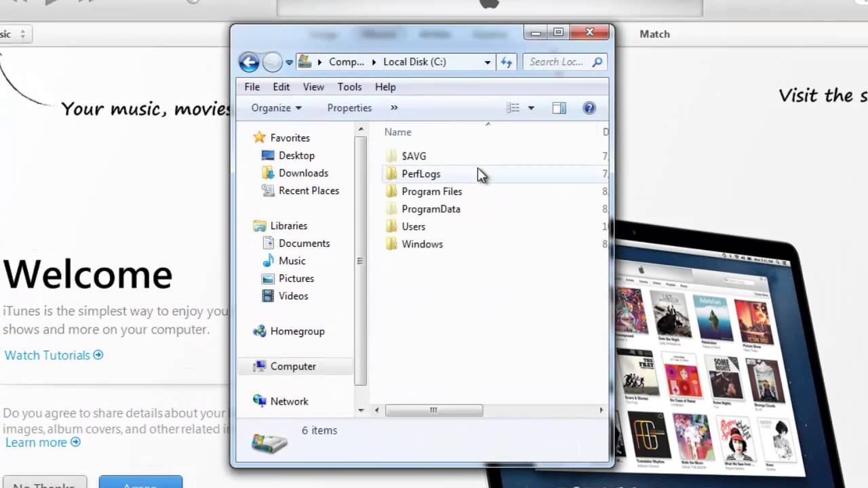
Task: Click Watch Tutorials link in iTunes
Action: point(54,355)
